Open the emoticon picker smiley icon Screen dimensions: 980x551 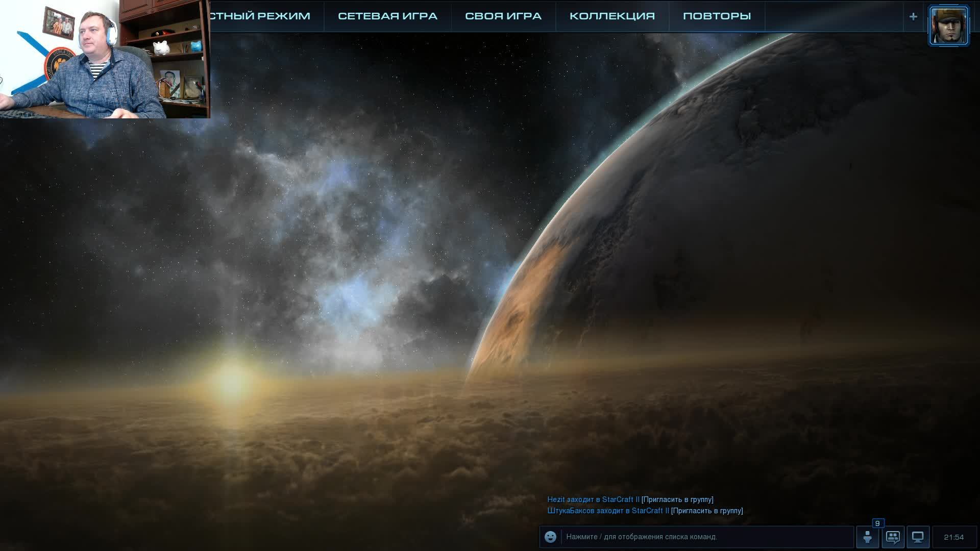[x=550, y=537]
